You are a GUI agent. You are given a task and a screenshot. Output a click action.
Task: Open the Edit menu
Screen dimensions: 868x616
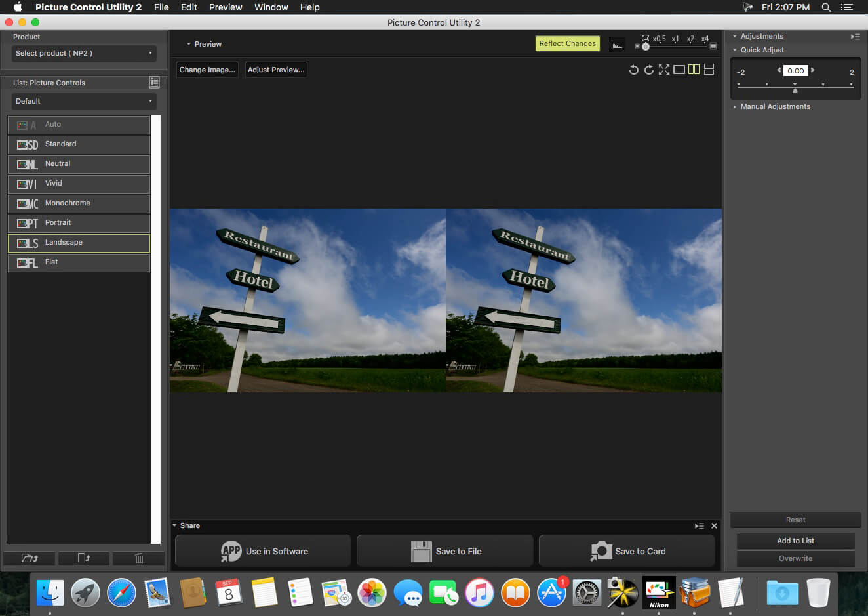point(189,7)
